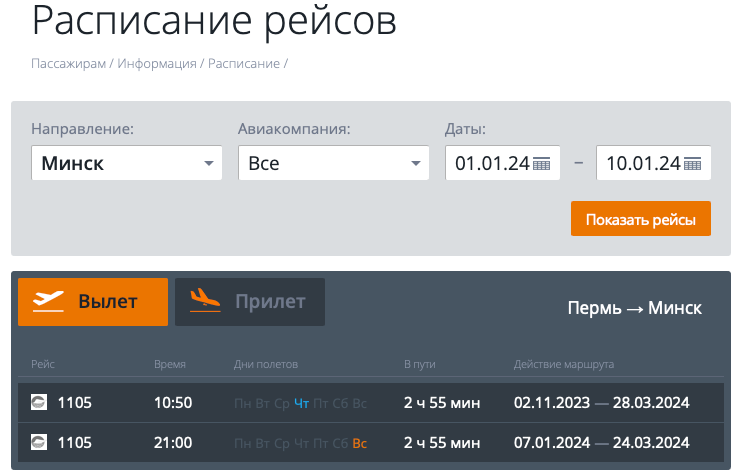Open the start date calendar icon
Screen dimensions: 735x476
[541, 164]
